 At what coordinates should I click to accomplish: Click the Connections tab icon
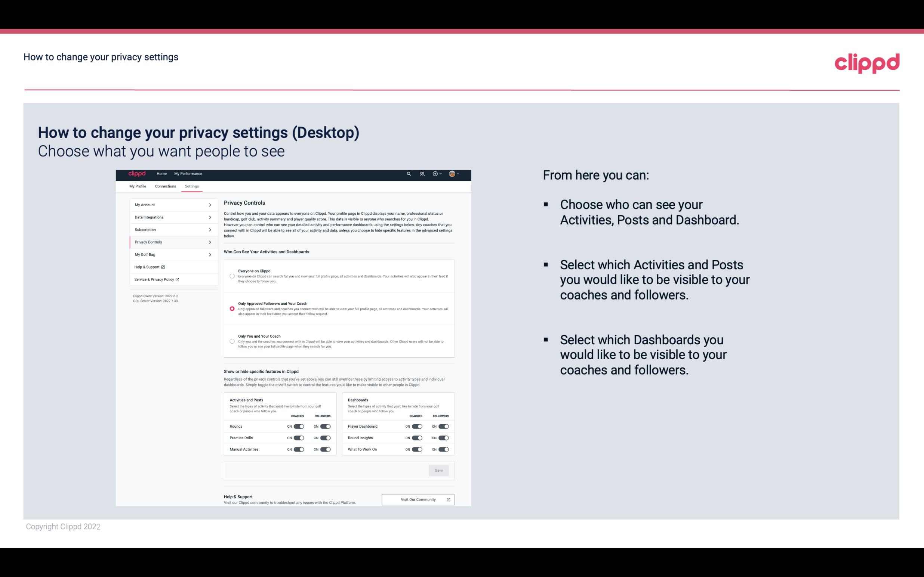click(165, 186)
